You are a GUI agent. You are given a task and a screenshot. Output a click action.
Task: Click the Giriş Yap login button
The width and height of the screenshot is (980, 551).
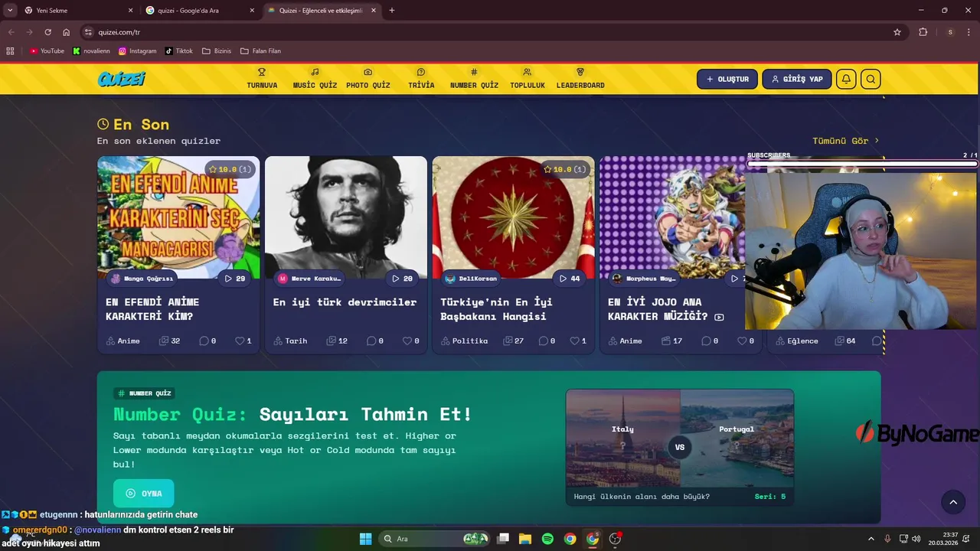pyautogui.click(x=797, y=79)
